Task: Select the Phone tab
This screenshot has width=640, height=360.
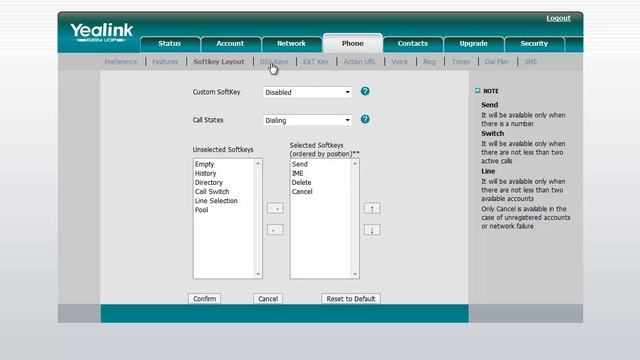Action: pos(353,43)
